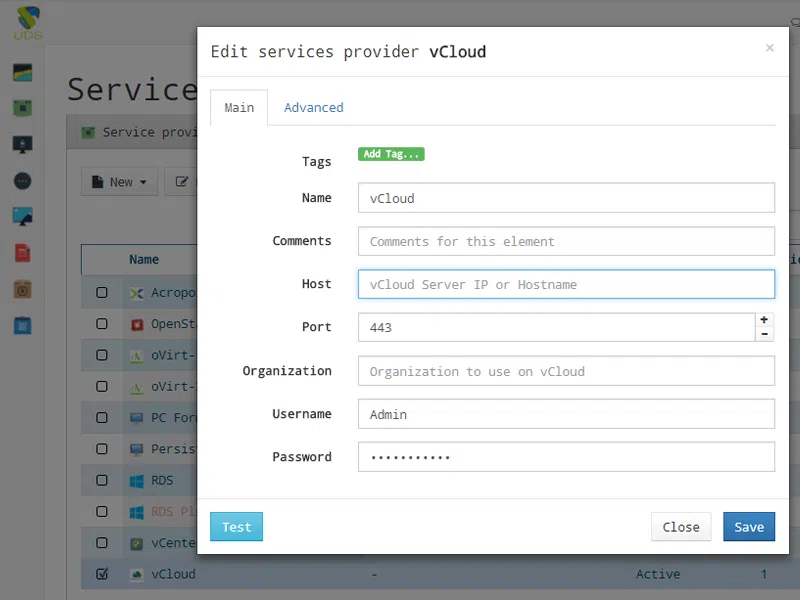Viewport: 800px width, 600px height.
Task: Click the Organization input field
Action: [x=566, y=371]
